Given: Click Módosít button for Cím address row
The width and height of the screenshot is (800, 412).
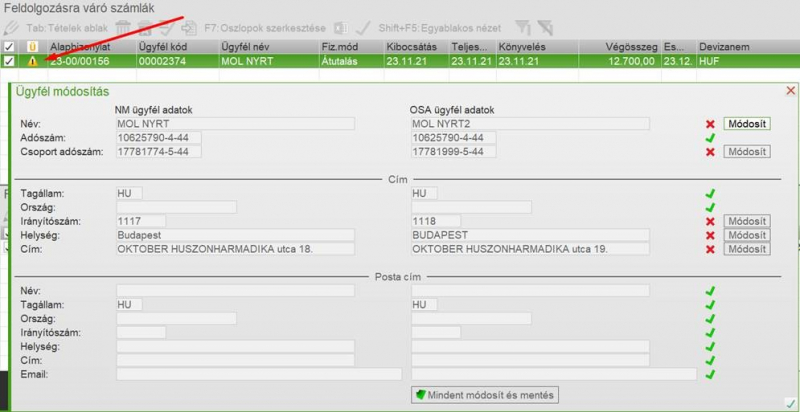Looking at the screenshot, I should click(747, 249).
